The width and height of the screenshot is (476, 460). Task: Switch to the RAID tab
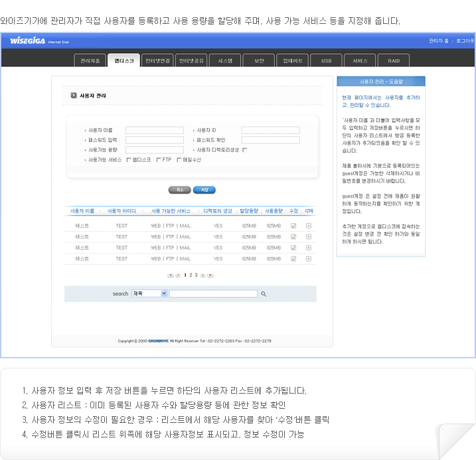click(394, 60)
